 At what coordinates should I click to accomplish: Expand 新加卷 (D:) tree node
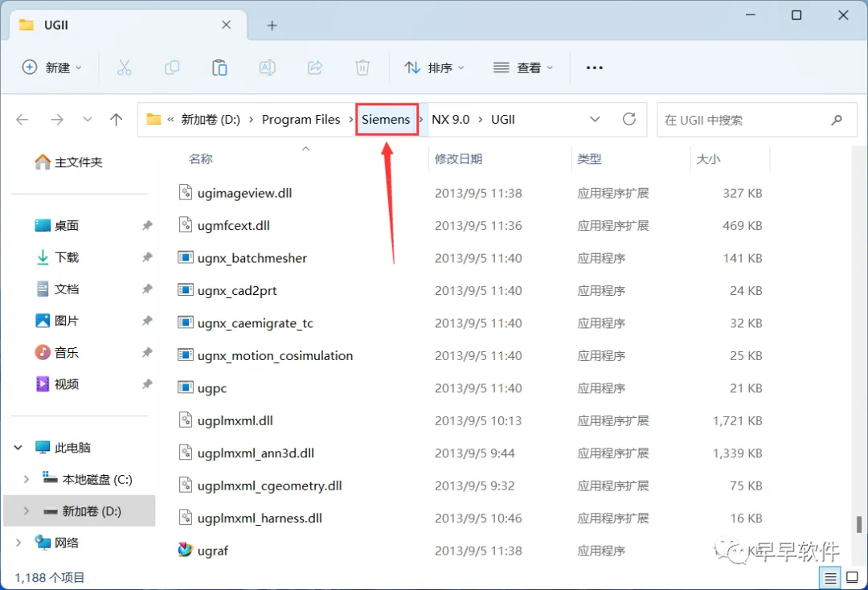pyautogui.click(x=26, y=511)
